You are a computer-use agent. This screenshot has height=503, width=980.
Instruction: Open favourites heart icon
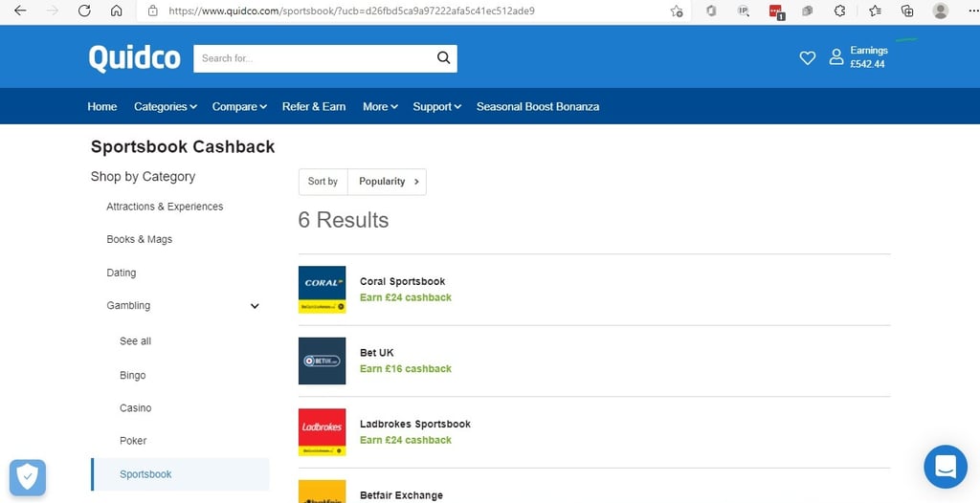[808, 58]
